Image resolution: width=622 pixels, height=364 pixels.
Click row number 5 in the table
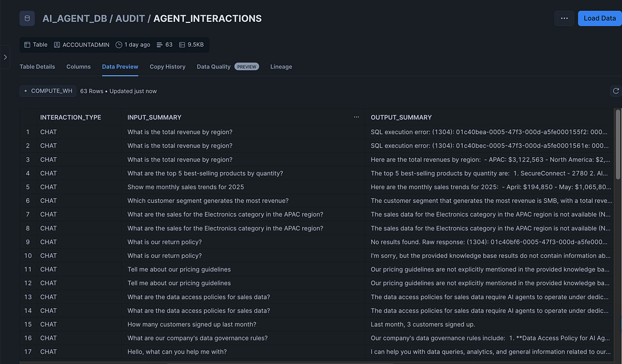click(28, 187)
